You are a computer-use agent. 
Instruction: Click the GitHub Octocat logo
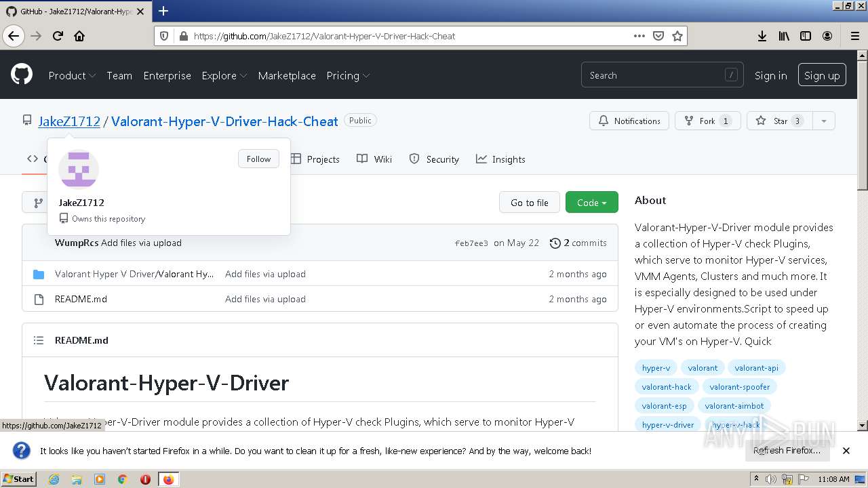tap(22, 75)
